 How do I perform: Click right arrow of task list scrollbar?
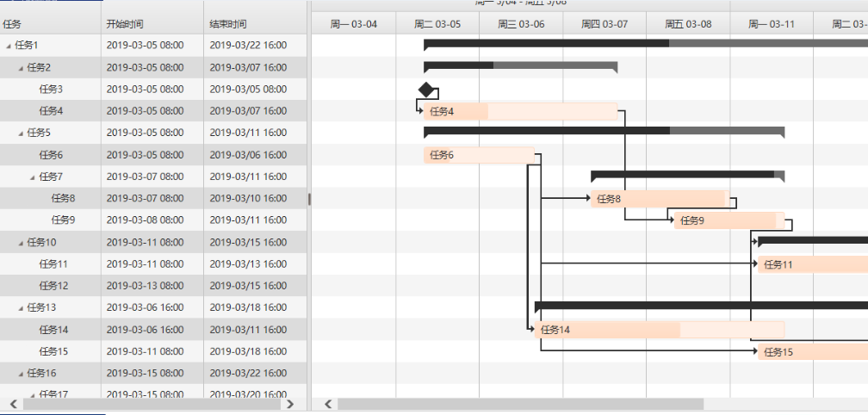click(290, 405)
